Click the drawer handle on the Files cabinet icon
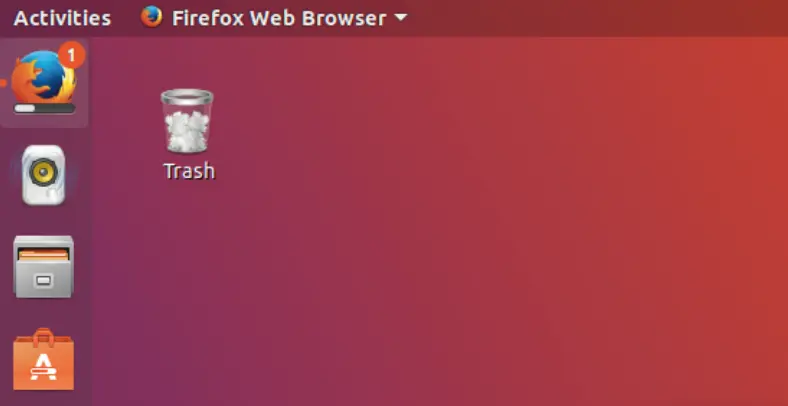 coord(43,280)
